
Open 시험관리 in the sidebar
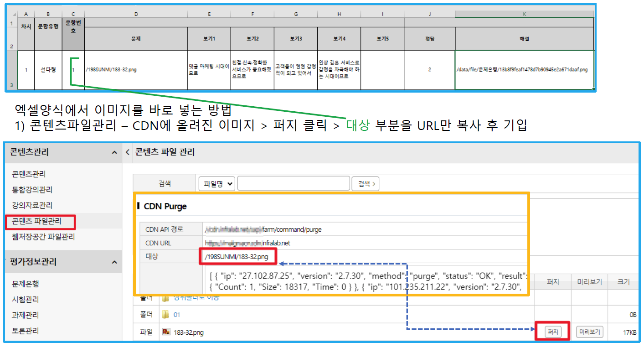(x=26, y=300)
